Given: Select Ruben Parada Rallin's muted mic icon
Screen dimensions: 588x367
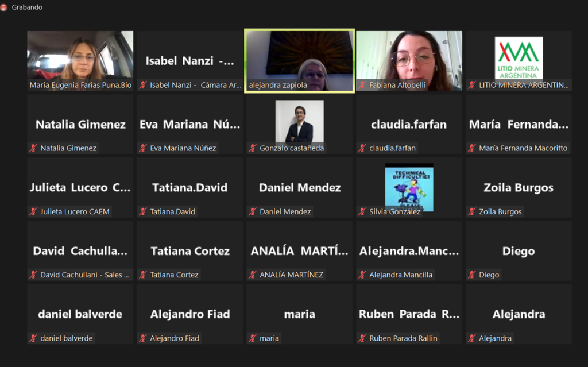Looking at the screenshot, I should click(x=362, y=338).
